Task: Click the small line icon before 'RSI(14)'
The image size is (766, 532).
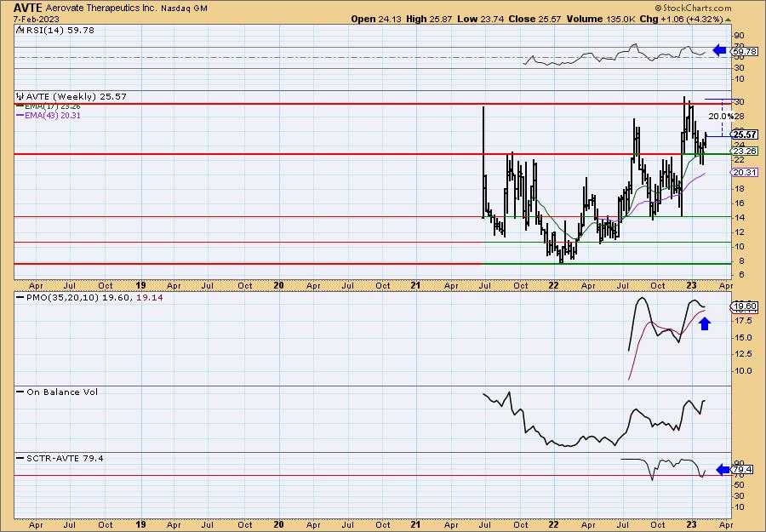Action: click(20, 31)
